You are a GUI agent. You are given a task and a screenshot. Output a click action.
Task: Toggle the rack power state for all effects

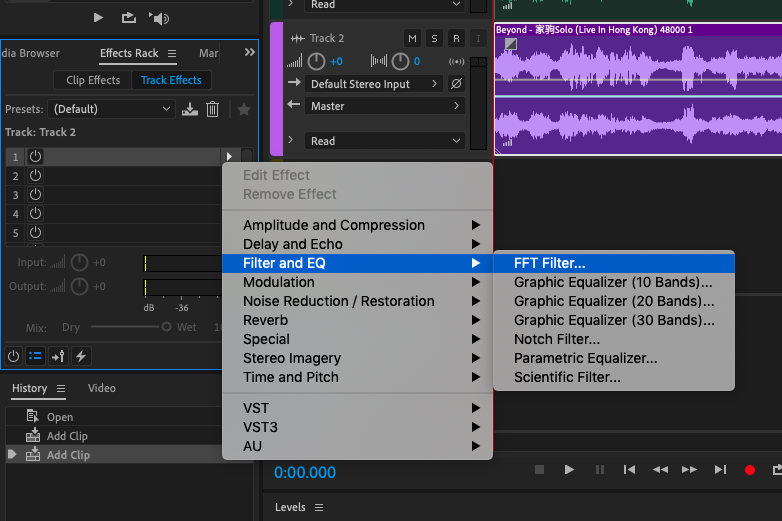(x=14, y=355)
